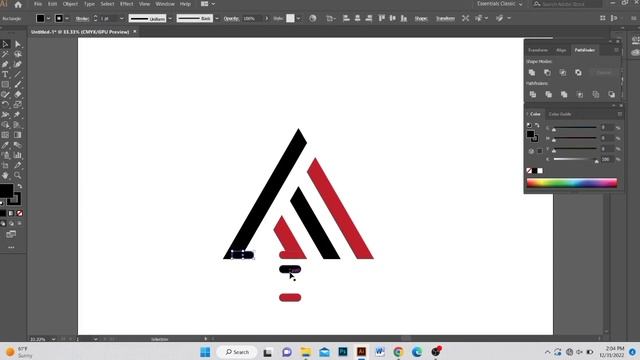Select the Column Graph tool
This screenshot has width=640, height=360.
pos(18,155)
